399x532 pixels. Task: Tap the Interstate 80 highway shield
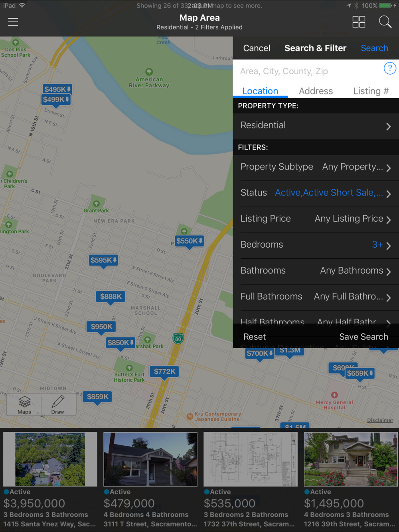pyautogui.click(x=178, y=339)
